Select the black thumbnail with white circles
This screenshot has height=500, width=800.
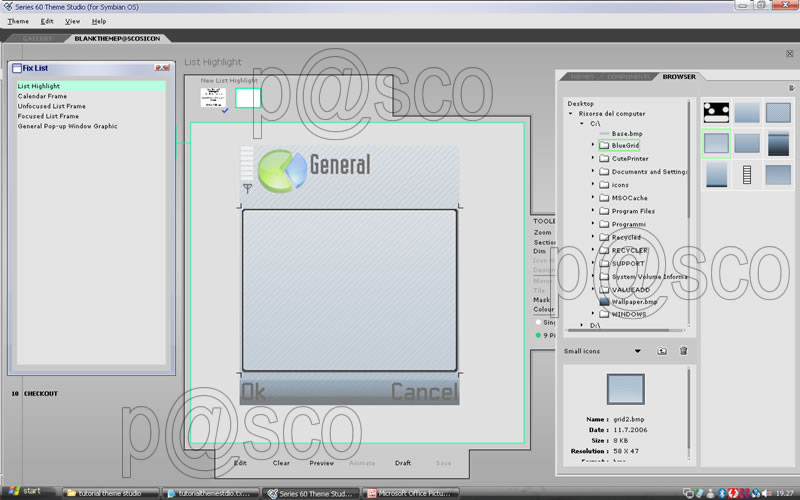pyautogui.click(x=716, y=112)
